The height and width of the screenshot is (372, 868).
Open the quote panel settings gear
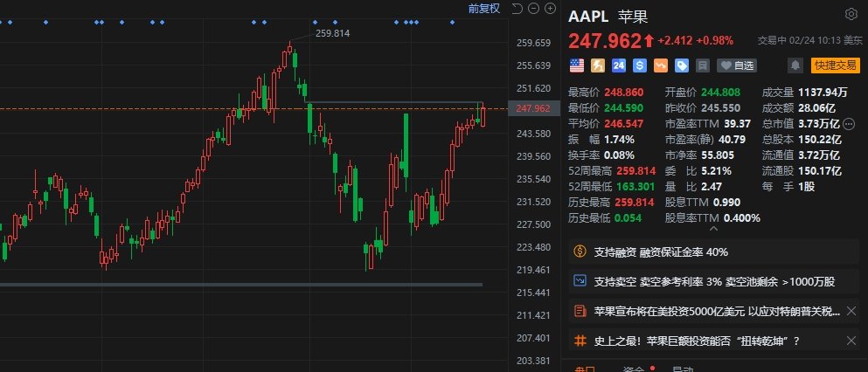pyautogui.click(x=851, y=14)
